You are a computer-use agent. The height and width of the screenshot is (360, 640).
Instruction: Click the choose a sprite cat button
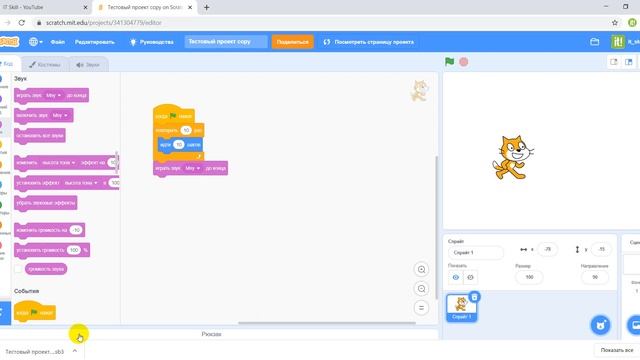click(x=600, y=325)
